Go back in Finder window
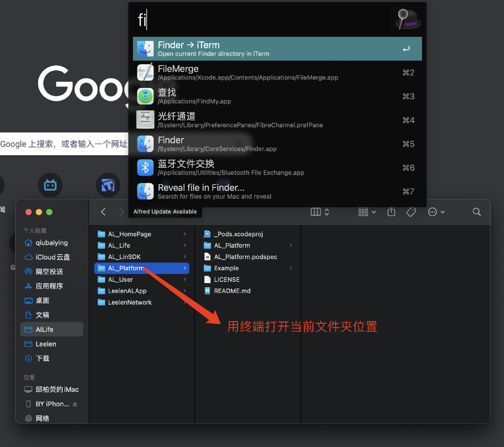Image resolution: width=504 pixels, height=447 pixels. coord(104,212)
